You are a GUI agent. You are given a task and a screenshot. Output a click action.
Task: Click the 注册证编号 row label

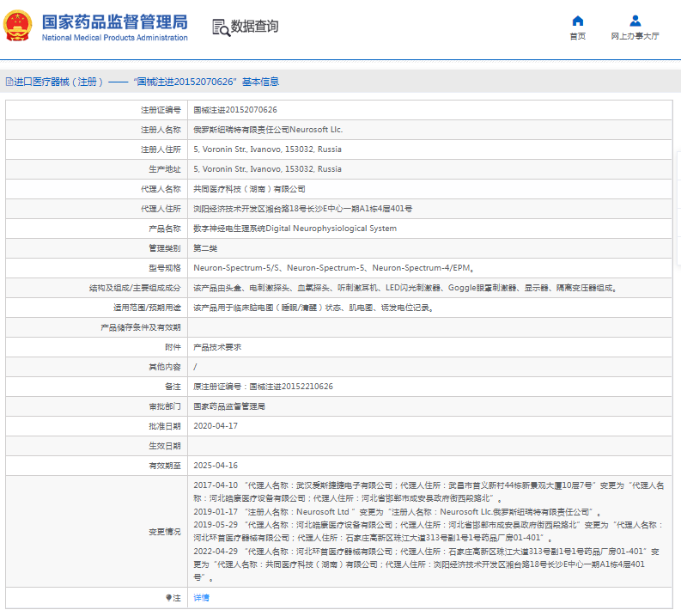tap(161, 110)
